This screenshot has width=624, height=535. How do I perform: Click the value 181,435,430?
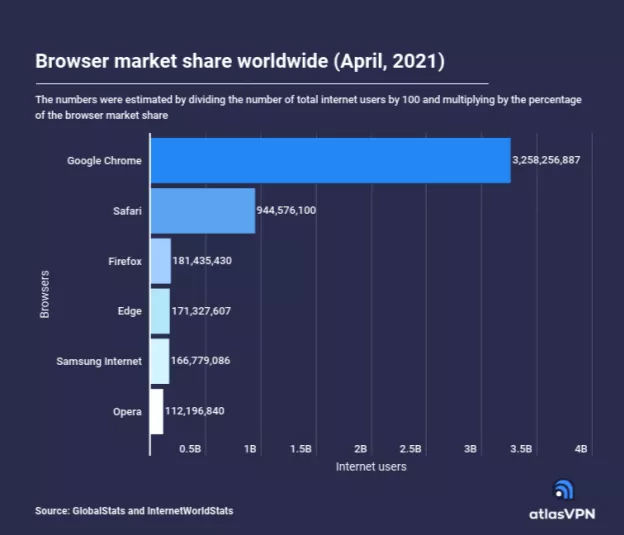[202, 261]
